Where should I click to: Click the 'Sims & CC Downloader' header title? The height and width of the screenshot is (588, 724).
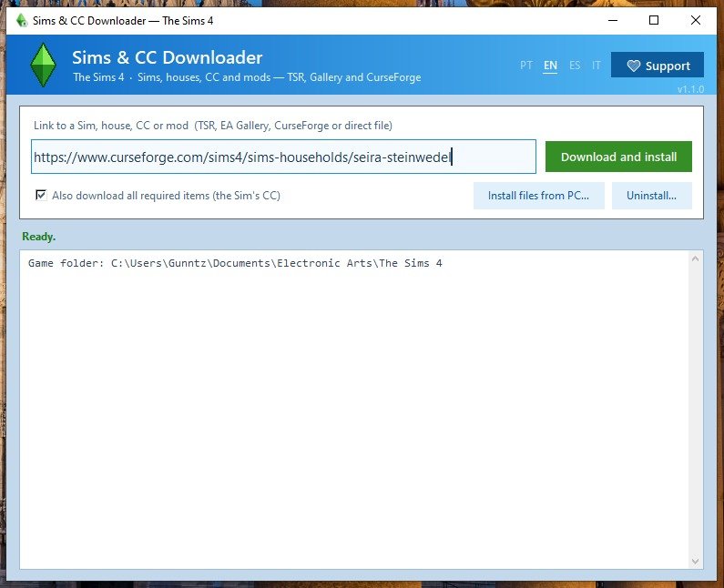(x=168, y=57)
